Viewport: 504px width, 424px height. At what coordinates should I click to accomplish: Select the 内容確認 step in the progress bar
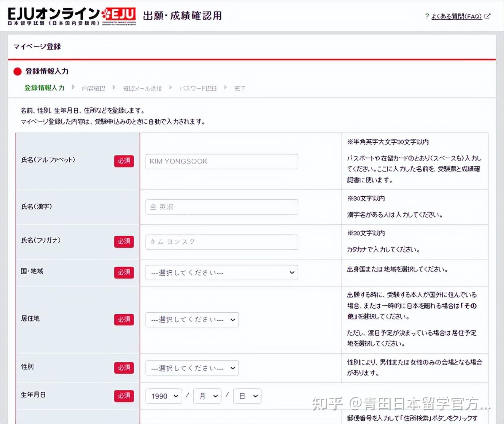(94, 88)
